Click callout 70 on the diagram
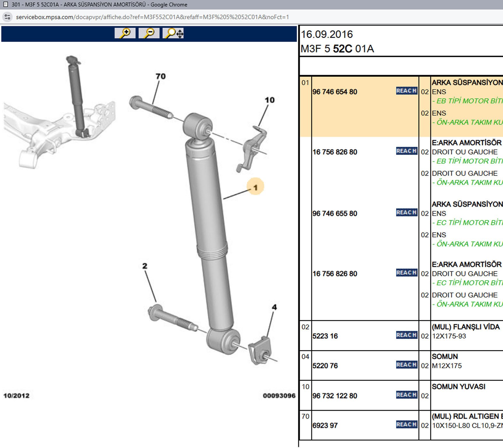503x448 pixels. 161,76
